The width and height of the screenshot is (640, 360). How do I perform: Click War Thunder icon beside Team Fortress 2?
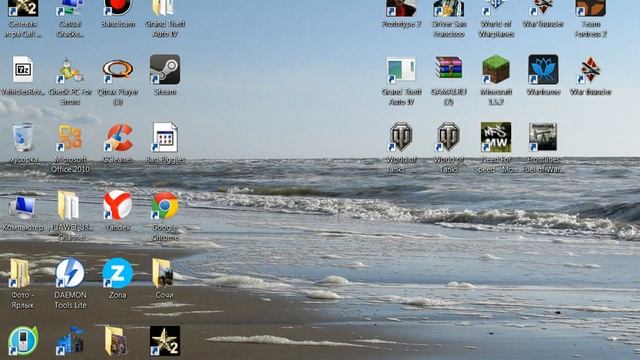[543, 8]
